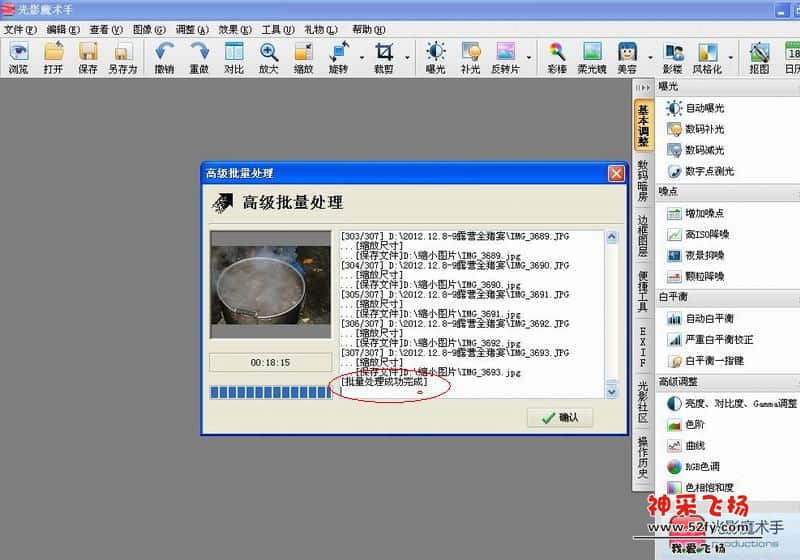
Task: Choose 颗粒降噪 in the right panel
Action: (695, 276)
